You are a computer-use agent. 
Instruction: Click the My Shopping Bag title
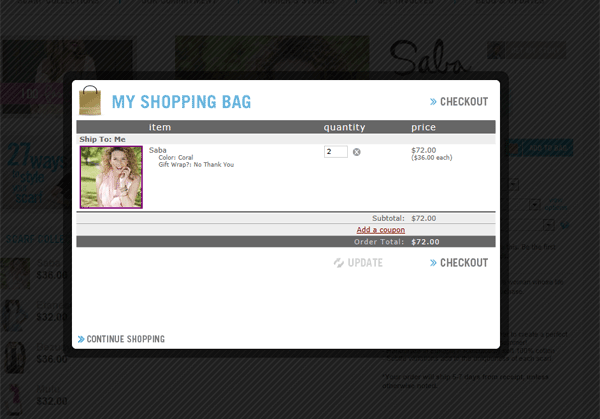point(181,102)
